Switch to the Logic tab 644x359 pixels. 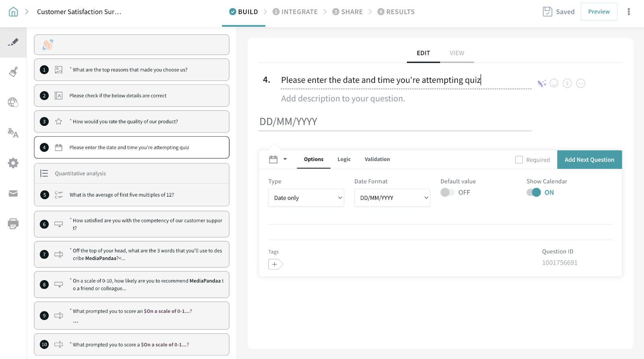pyautogui.click(x=344, y=159)
